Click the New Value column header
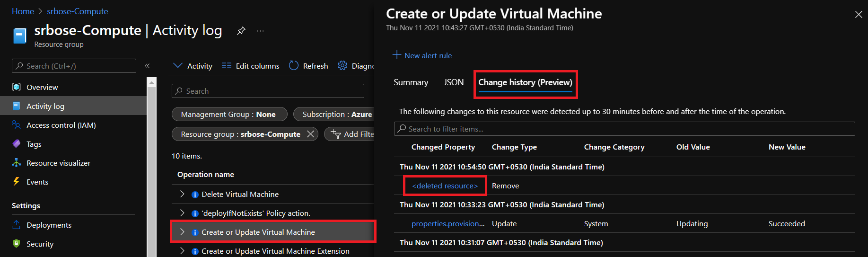 (787, 147)
